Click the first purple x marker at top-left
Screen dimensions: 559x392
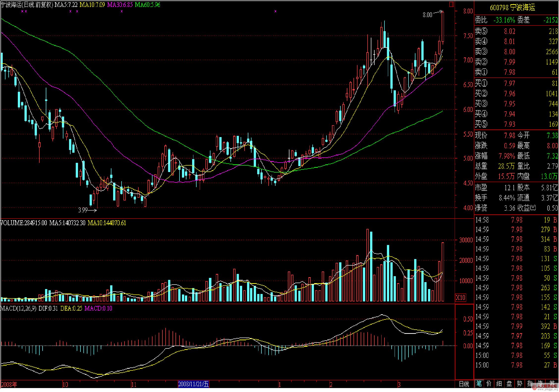click(x=22, y=11)
